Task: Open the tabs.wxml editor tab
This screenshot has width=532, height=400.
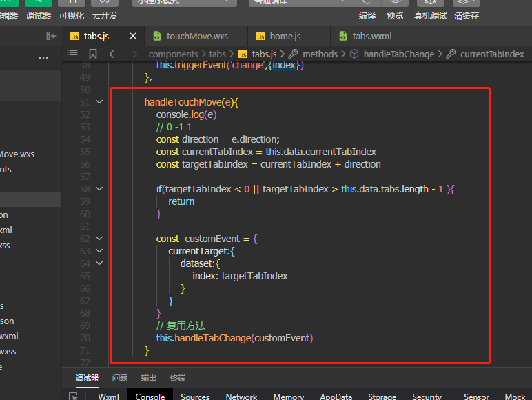Action: point(372,36)
